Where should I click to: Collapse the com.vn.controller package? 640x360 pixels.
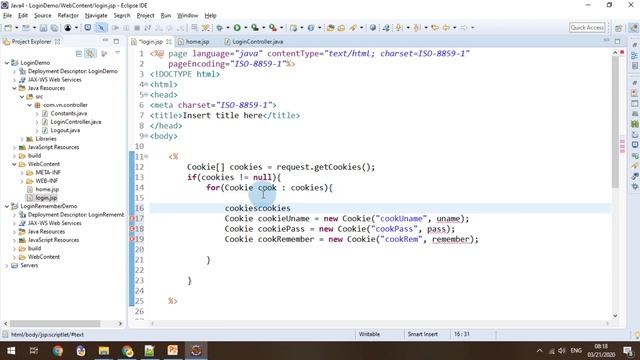coord(29,105)
